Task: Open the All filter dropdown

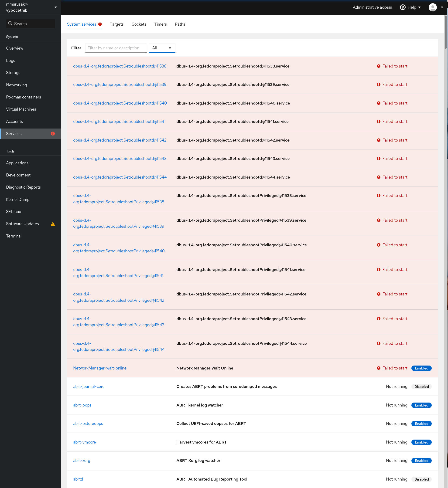Action: click(162, 48)
